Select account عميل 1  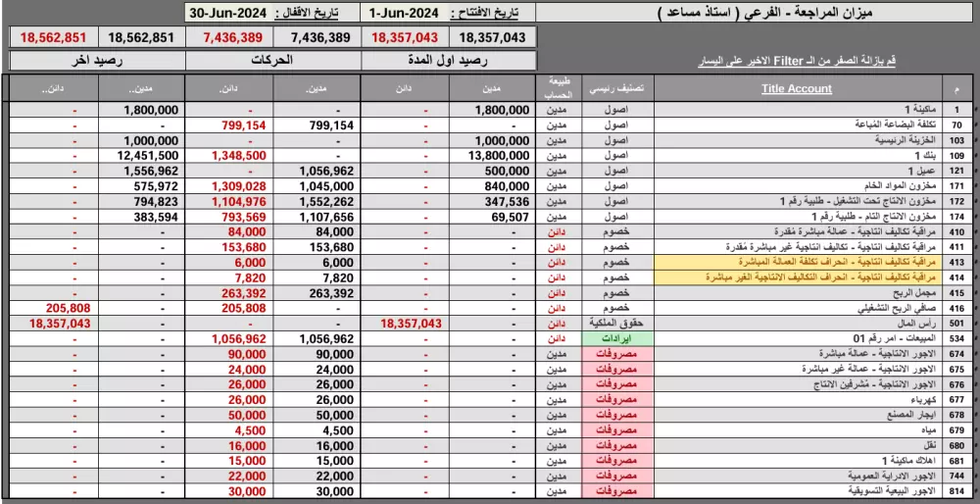[x=796, y=171]
